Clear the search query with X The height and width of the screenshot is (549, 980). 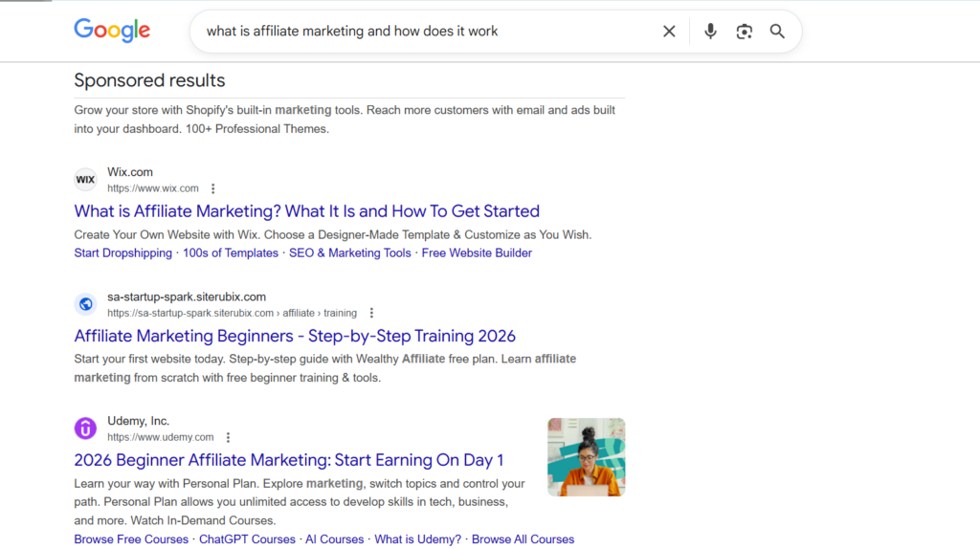[669, 32]
